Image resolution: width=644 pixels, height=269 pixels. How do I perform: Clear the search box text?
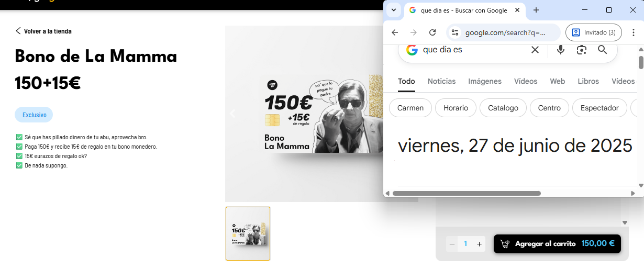535,50
